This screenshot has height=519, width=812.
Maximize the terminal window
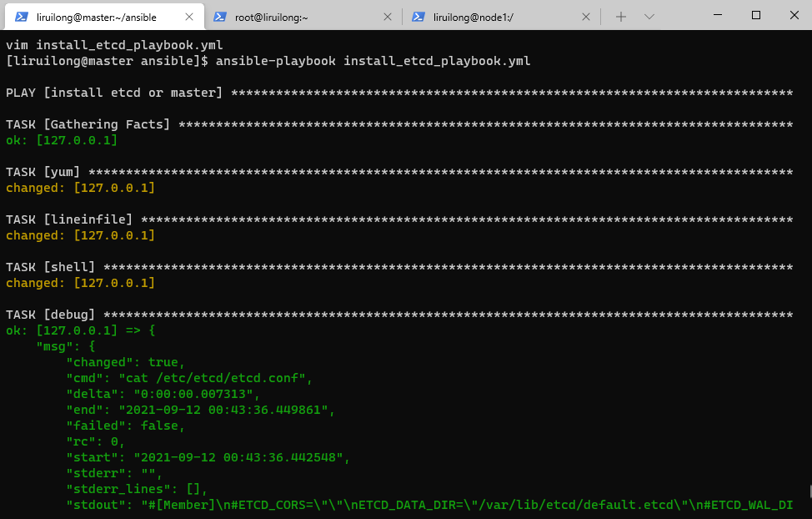coord(756,15)
